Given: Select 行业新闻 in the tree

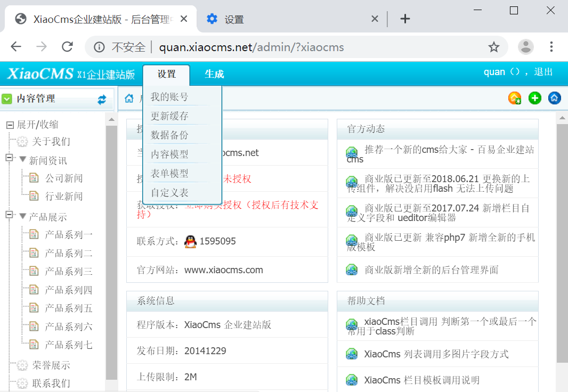Looking at the screenshot, I should click(x=64, y=196).
